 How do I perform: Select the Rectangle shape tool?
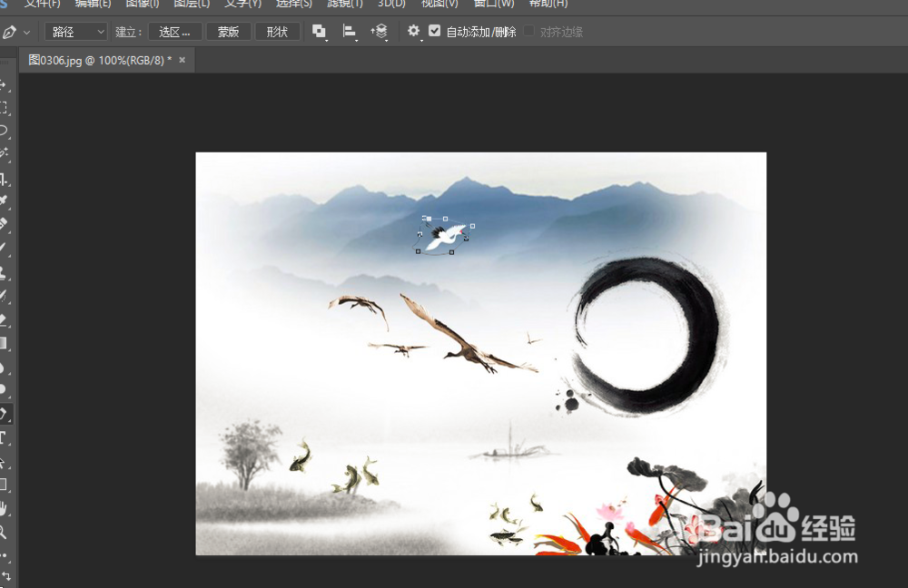click(x=3, y=485)
